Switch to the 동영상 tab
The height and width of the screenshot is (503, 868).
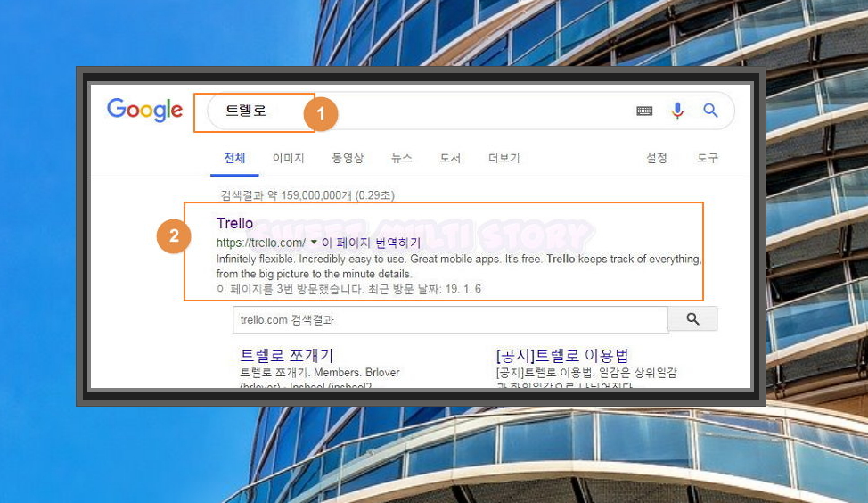pos(348,159)
